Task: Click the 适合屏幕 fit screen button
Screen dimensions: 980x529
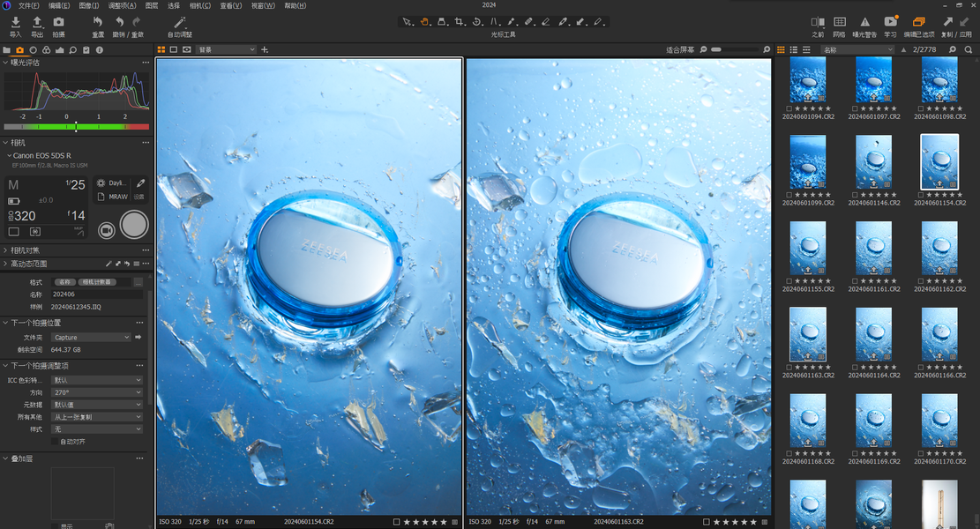Action: 680,49
